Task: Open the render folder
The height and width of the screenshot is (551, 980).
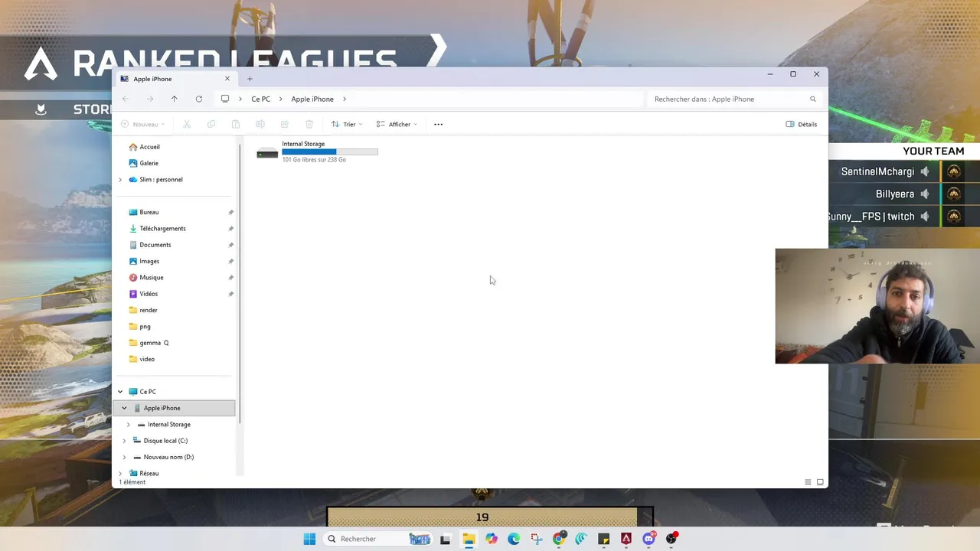Action: click(x=149, y=310)
